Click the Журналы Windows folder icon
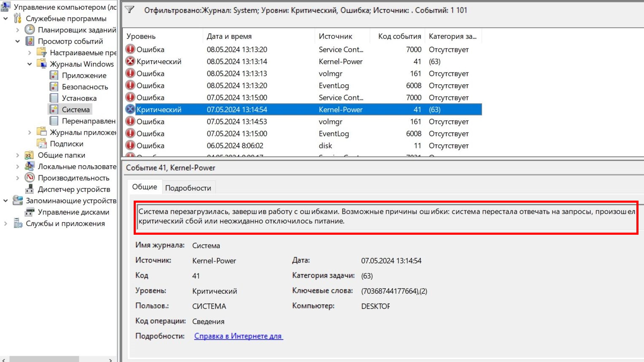Image resolution: width=644 pixels, height=362 pixels. tap(41, 64)
